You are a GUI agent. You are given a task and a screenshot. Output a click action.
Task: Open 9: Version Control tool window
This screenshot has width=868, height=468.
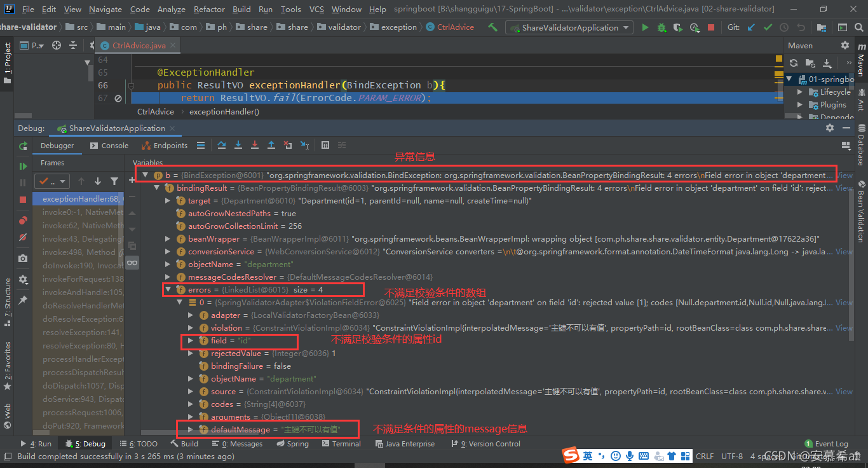pyautogui.click(x=485, y=443)
